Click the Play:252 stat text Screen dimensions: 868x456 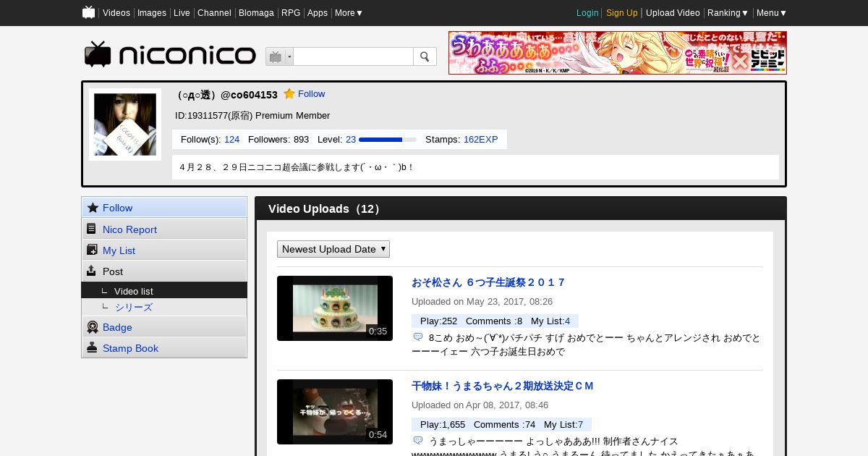[x=438, y=321]
